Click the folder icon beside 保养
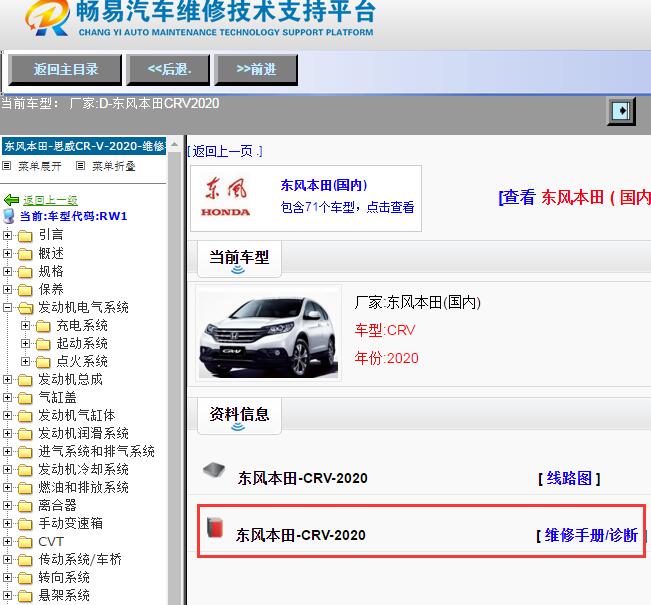This screenshot has width=651, height=605. (25, 290)
